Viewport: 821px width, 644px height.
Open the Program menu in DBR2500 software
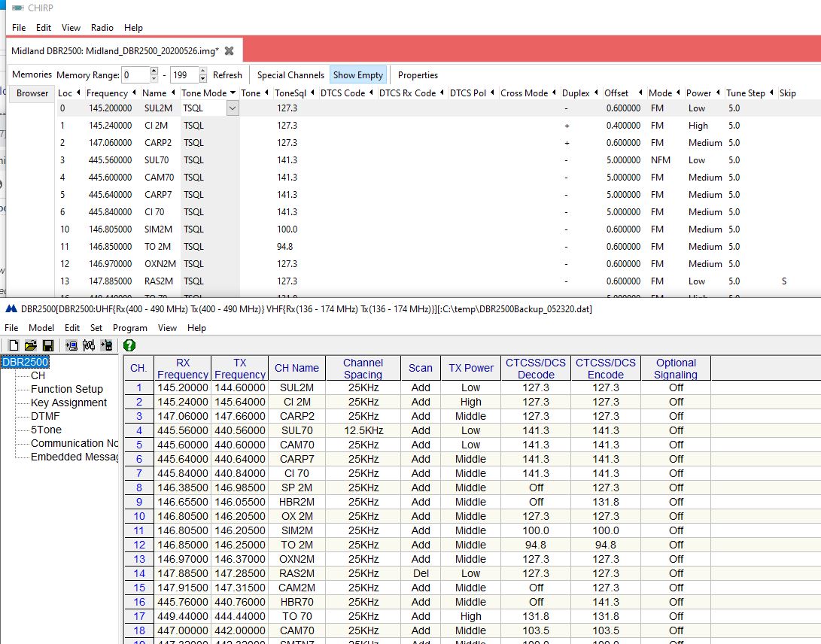pyautogui.click(x=130, y=328)
